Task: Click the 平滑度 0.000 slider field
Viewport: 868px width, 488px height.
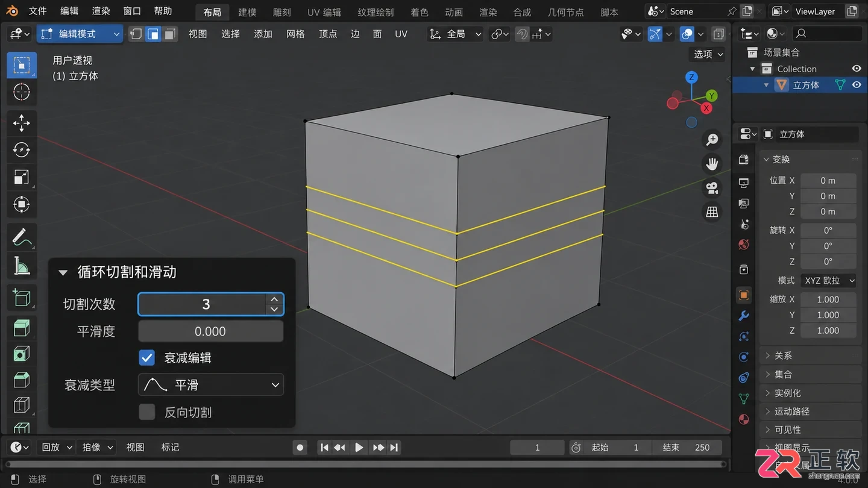Action: pos(211,331)
